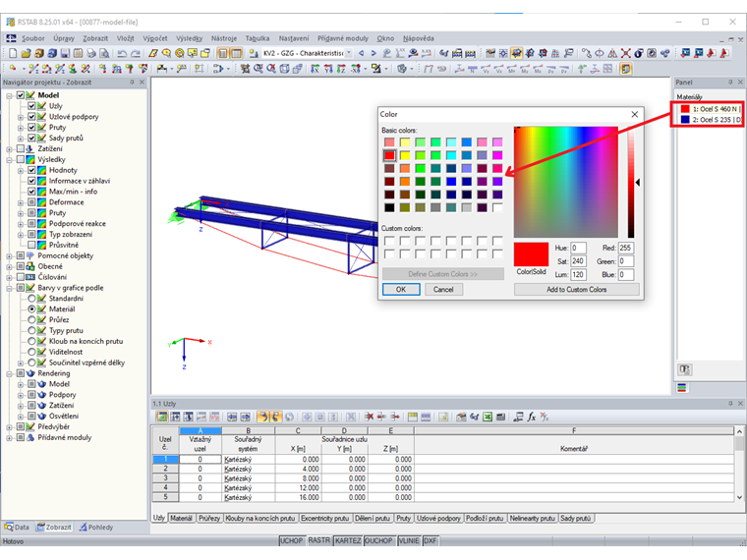The height and width of the screenshot is (560, 747).
Task: Uncheck Uzlové podpory checkbox
Action: click(31, 117)
